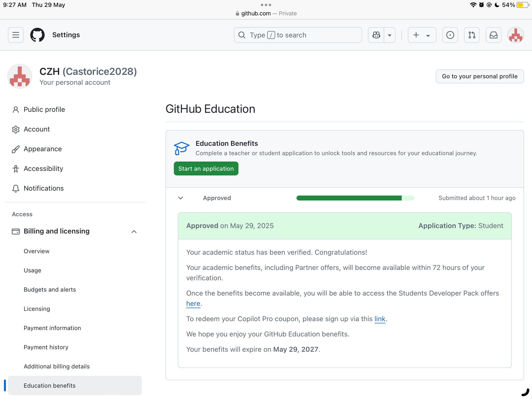This screenshot has height=399, width=532.
Task: Collapse the Approved application details
Action: (x=181, y=198)
